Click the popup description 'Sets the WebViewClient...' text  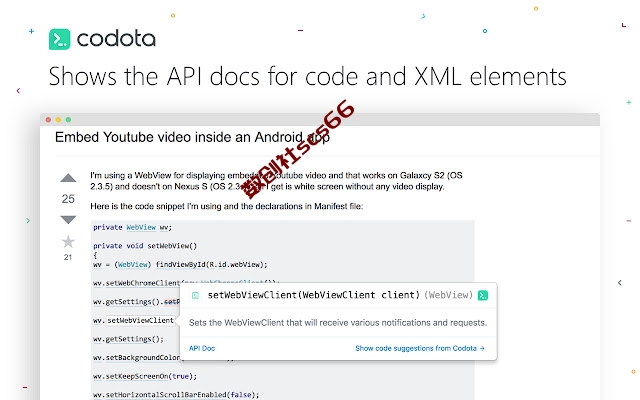click(338, 323)
